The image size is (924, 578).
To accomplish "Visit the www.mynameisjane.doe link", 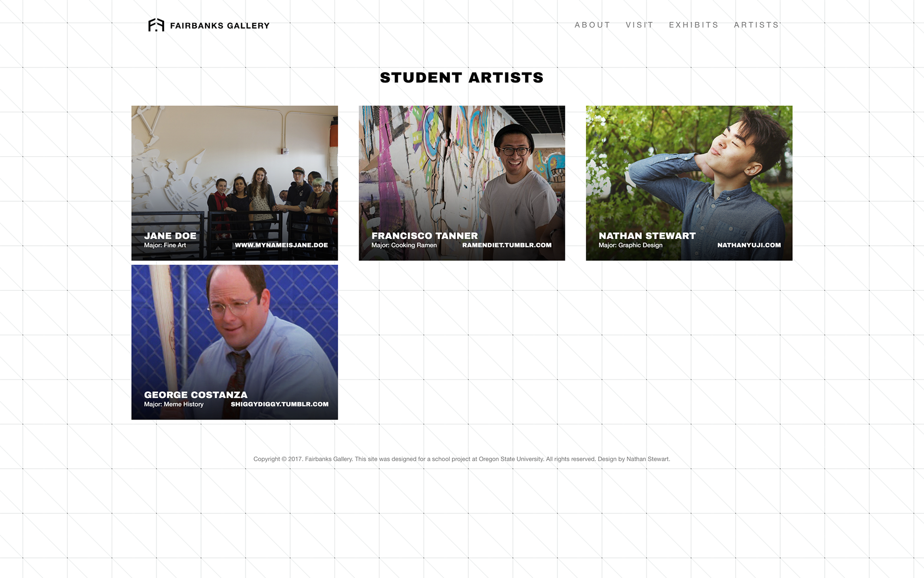I will click(x=282, y=245).
